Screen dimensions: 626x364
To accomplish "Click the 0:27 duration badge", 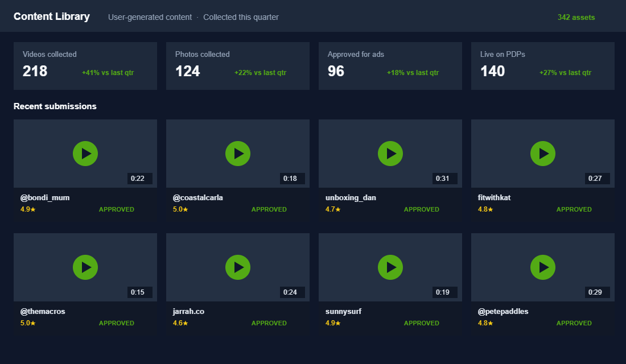I will click(597, 179).
